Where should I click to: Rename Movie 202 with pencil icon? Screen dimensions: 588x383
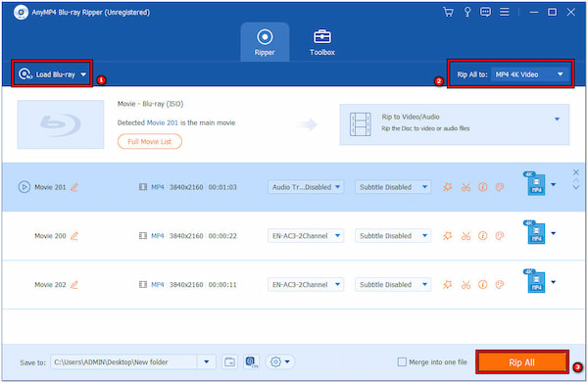point(74,284)
